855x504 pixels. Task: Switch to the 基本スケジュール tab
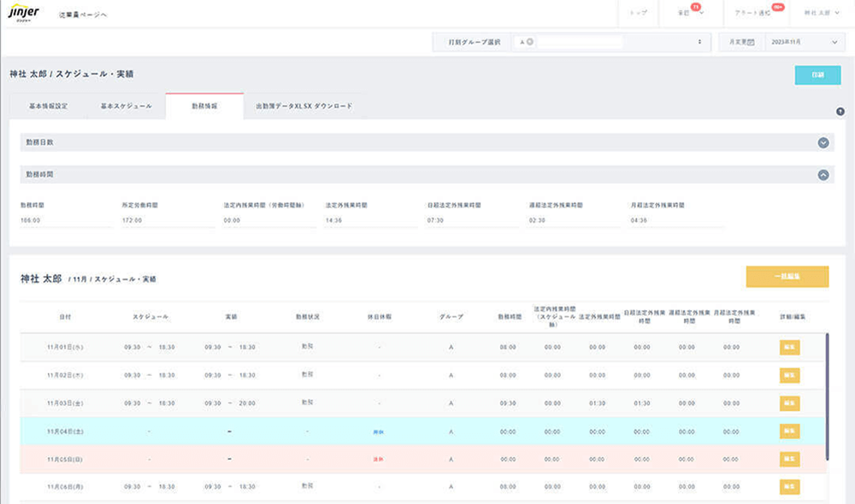click(x=126, y=106)
